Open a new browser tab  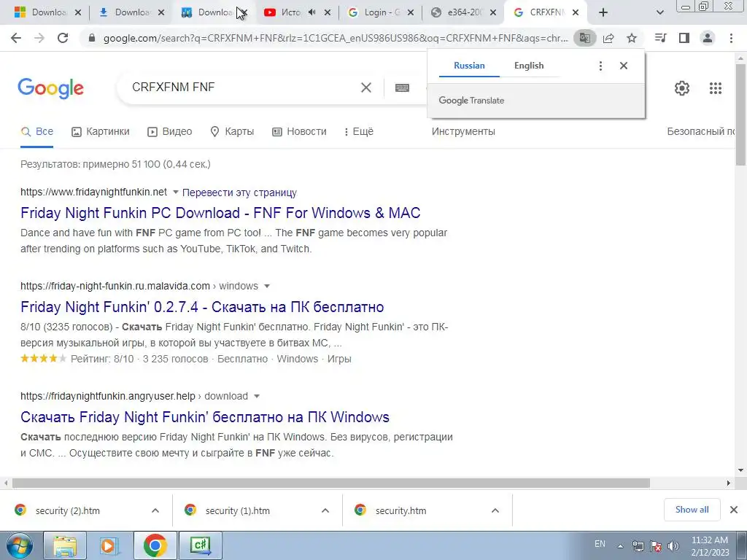click(603, 12)
